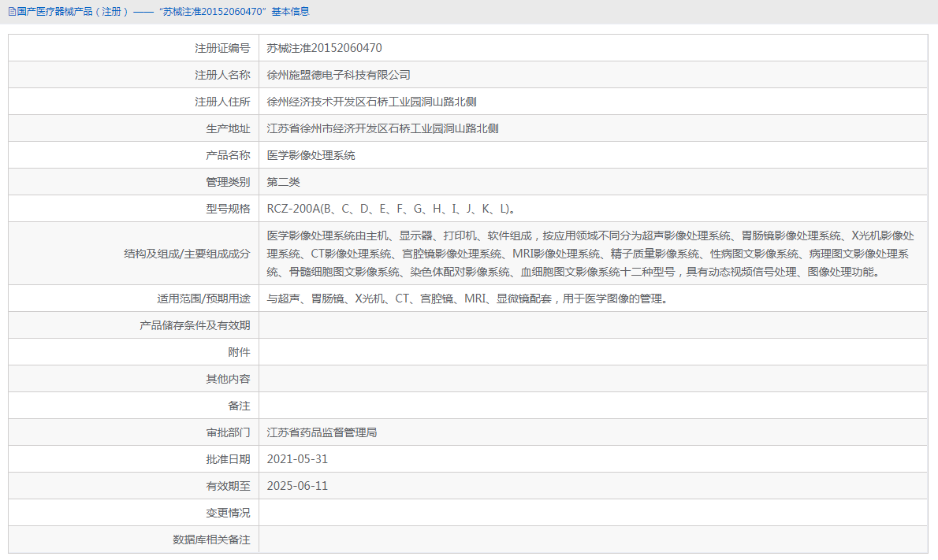Viewport: 938px width, 560px height.
Task: Click the 结构及组成/主要组成成分 label
Action: 188,254
